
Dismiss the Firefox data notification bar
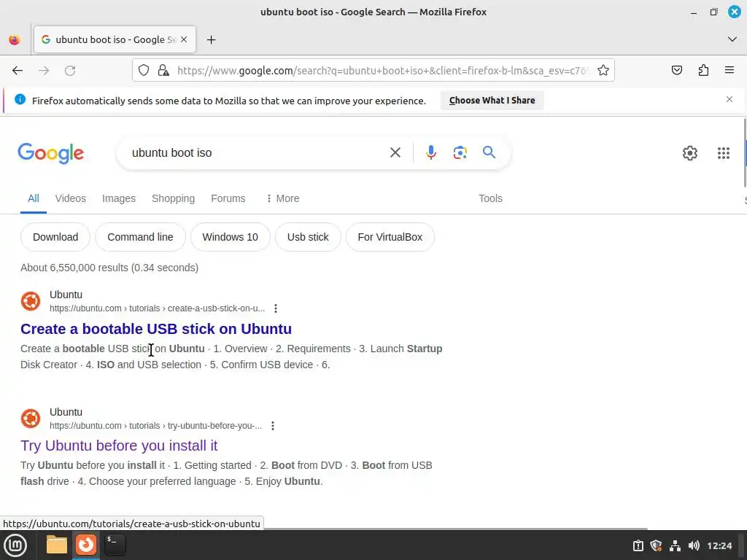click(729, 99)
